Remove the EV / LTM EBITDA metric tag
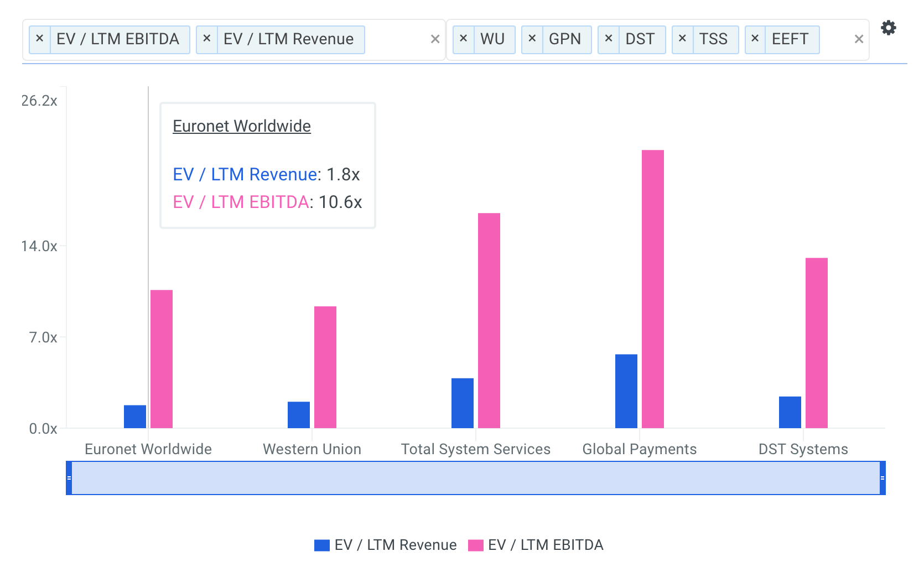Viewport: 924px width, 572px height. coord(39,39)
